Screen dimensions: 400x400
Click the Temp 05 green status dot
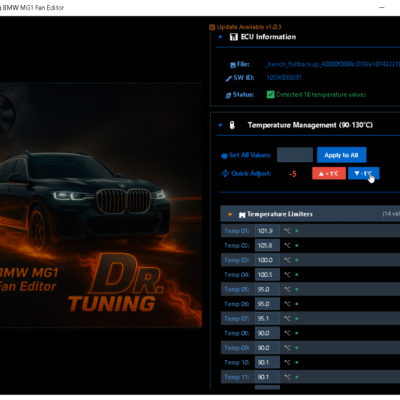[x=297, y=289]
